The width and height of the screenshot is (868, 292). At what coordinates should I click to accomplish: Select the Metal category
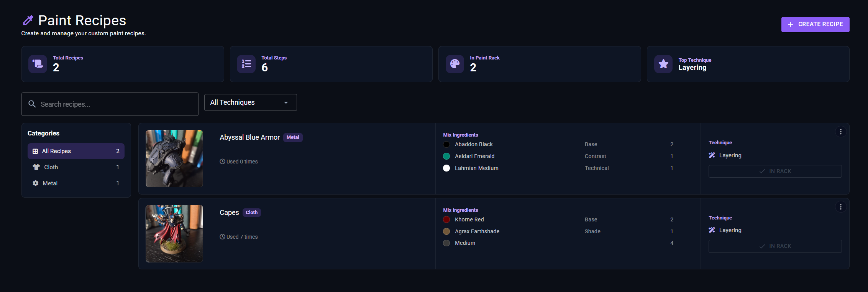click(x=76, y=183)
